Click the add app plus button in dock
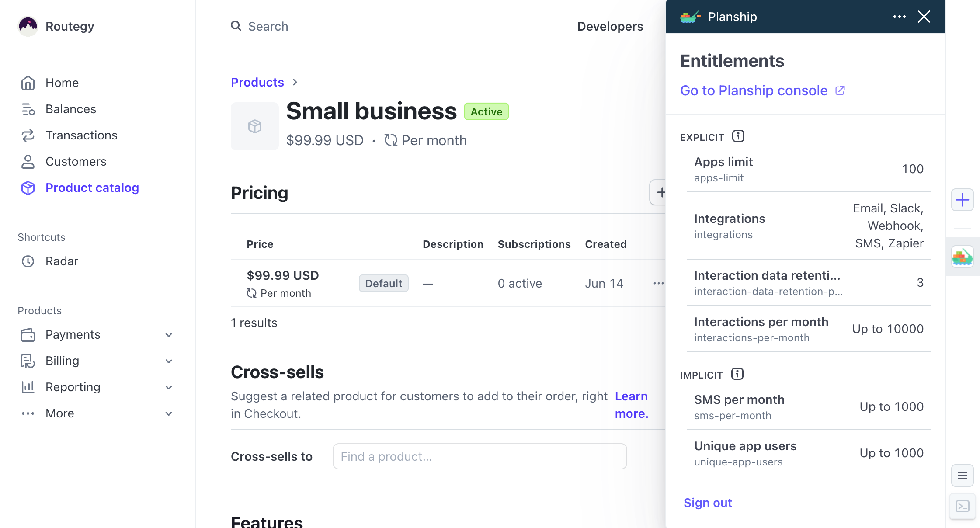This screenshot has width=980, height=528. click(962, 200)
